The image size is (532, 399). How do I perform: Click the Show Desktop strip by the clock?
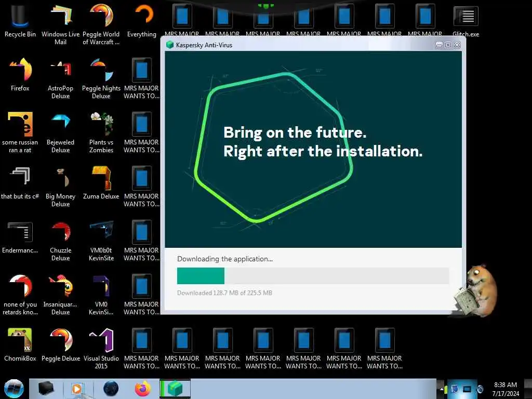(528, 389)
